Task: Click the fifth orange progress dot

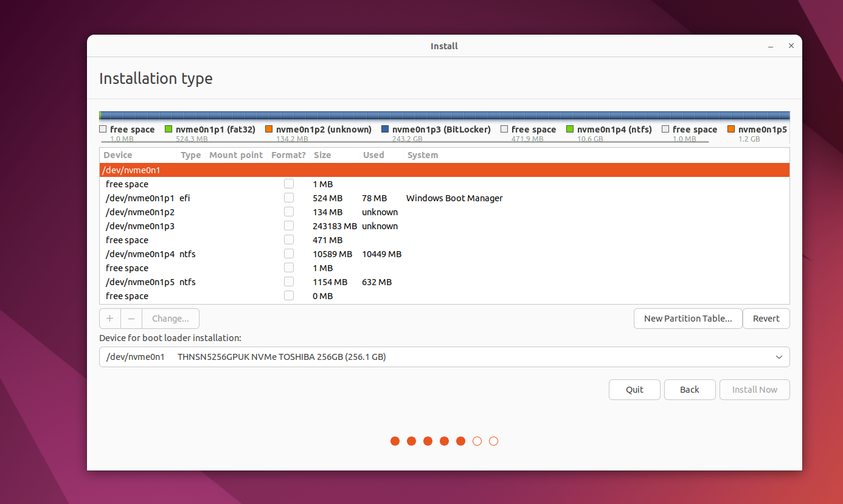Action: pos(460,441)
